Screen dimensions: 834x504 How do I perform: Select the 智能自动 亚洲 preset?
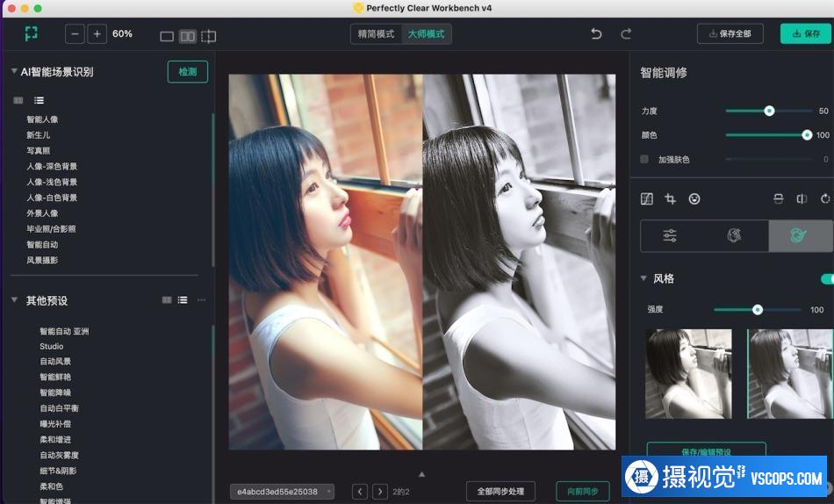tap(64, 331)
